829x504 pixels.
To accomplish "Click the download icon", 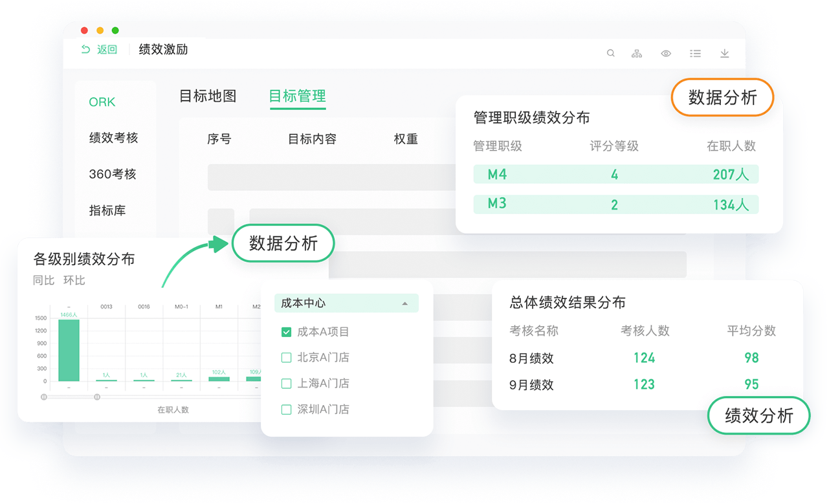I will click(x=725, y=54).
